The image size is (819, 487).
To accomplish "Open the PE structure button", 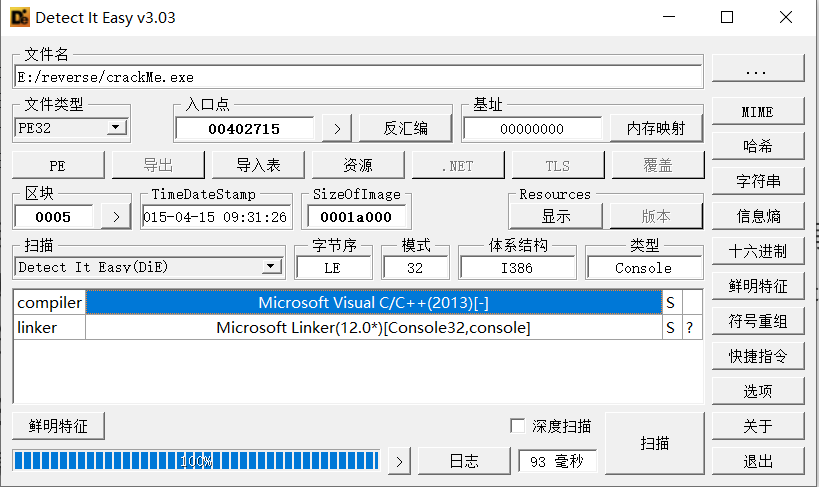I will pos(58,166).
